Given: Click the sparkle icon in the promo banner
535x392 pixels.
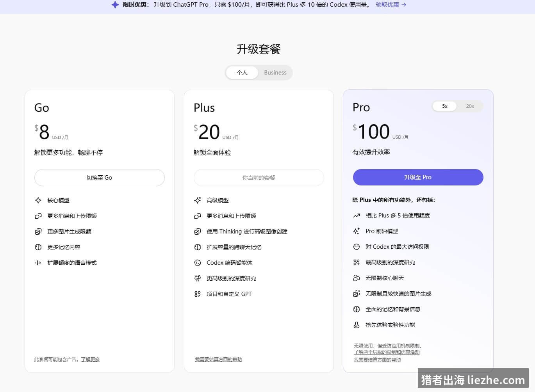Looking at the screenshot, I should (115, 5).
